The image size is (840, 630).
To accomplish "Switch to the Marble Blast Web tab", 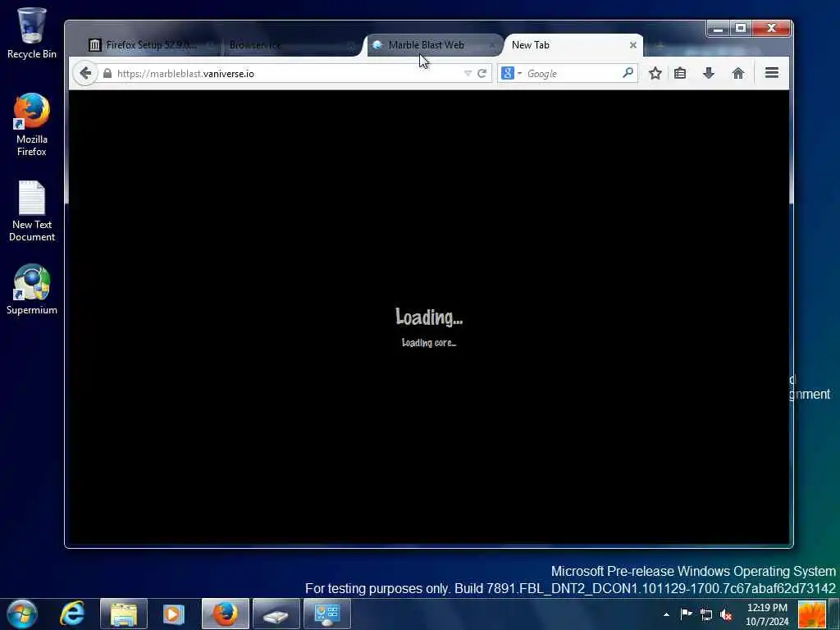I will (x=433, y=45).
